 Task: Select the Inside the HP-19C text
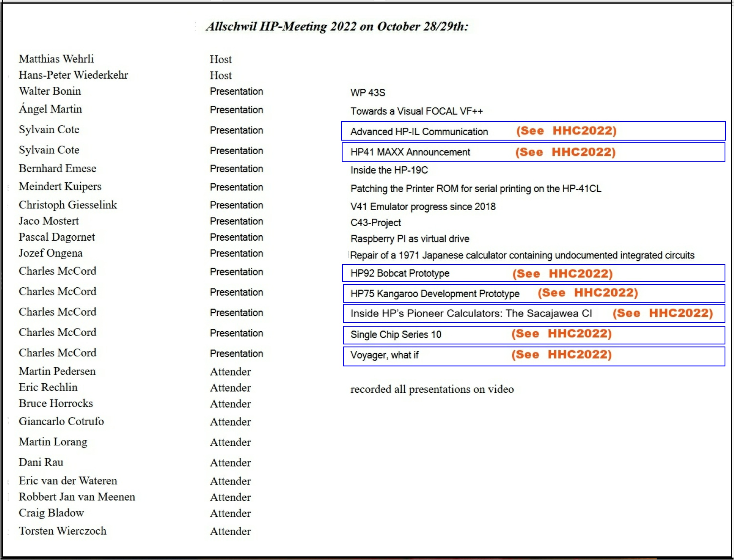389,170
